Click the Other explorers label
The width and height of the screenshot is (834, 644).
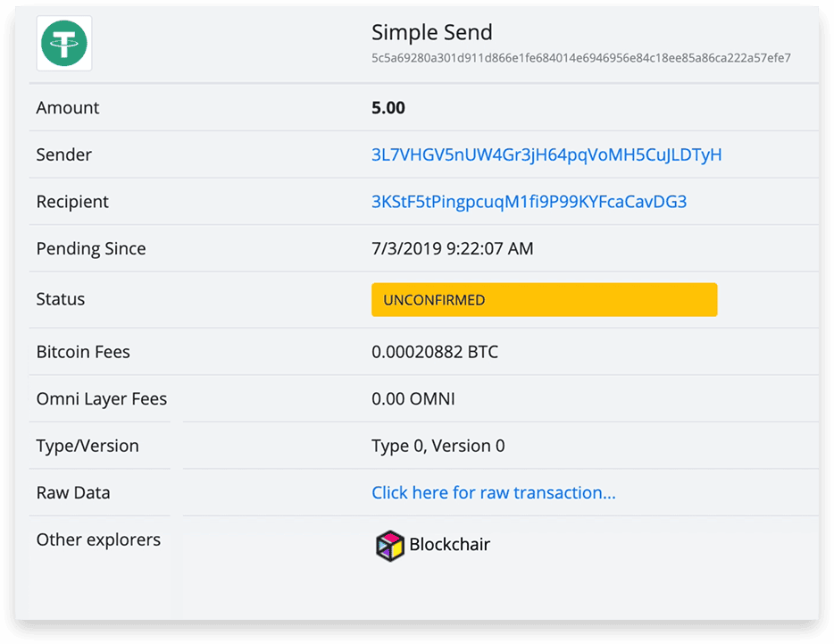point(98,539)
